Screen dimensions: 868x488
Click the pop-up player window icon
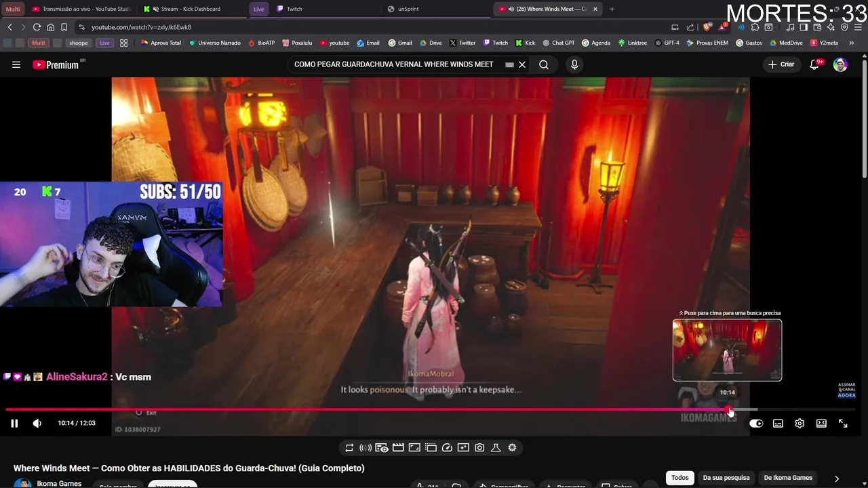click(431, 447)
